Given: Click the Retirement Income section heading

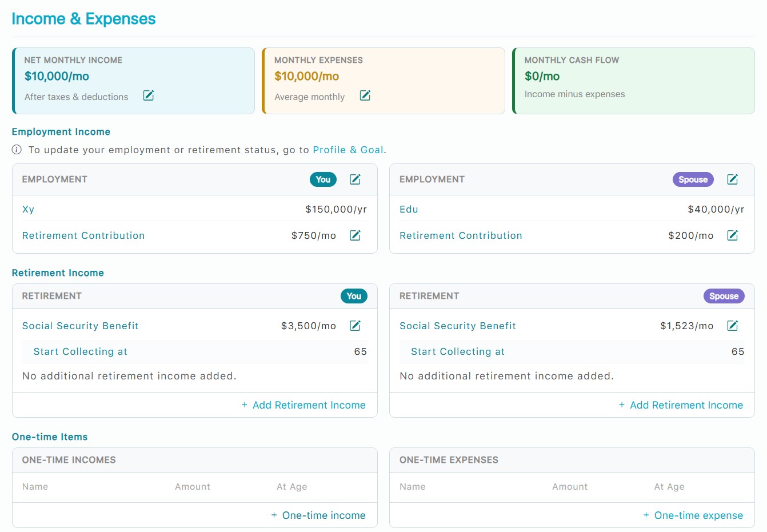Looking at the screenshot, I should (x=58, y=273).
